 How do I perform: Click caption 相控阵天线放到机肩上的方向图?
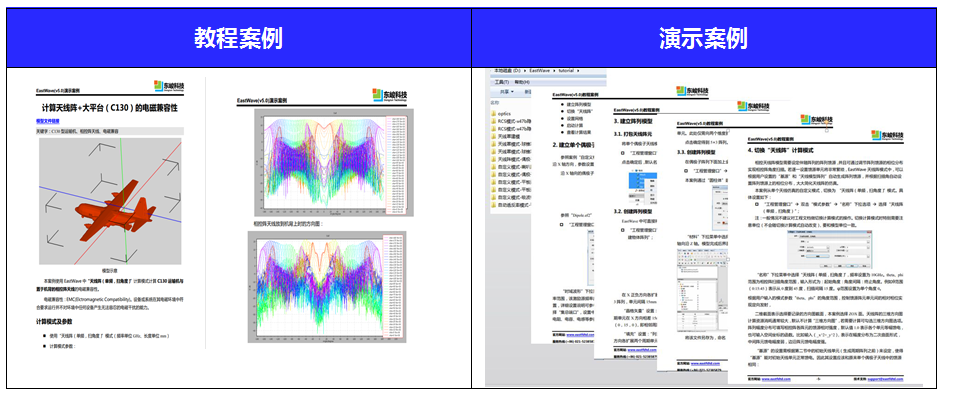[288, 223]
